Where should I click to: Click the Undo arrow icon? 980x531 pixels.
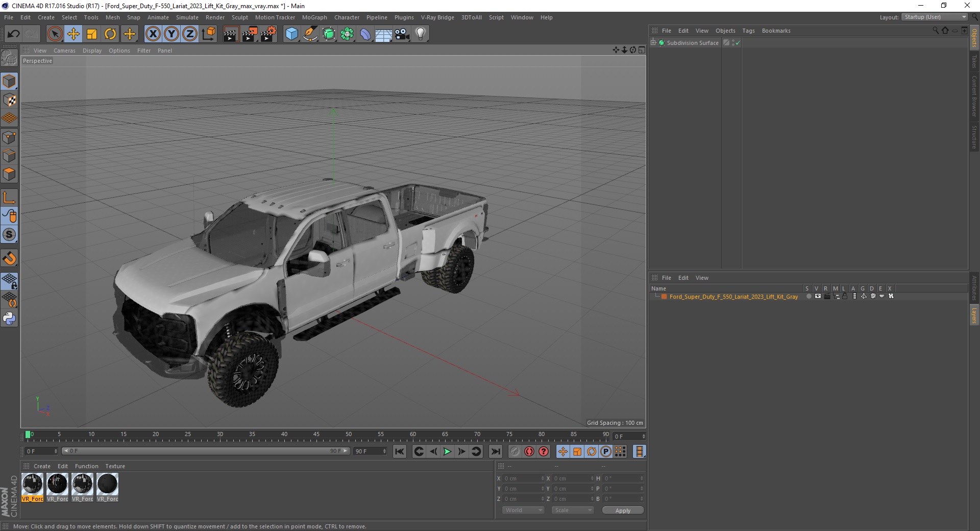tap(14, 34)
